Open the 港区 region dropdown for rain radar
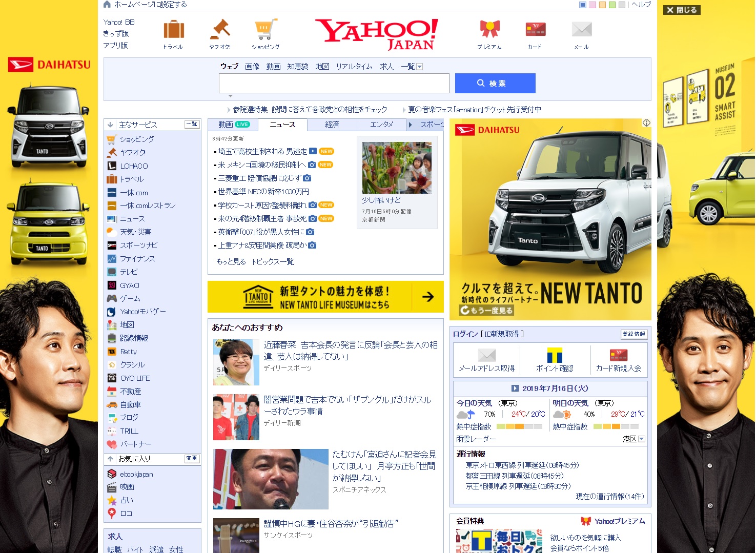This screenshot has width=756, height=553. click(x=642, y=439)
